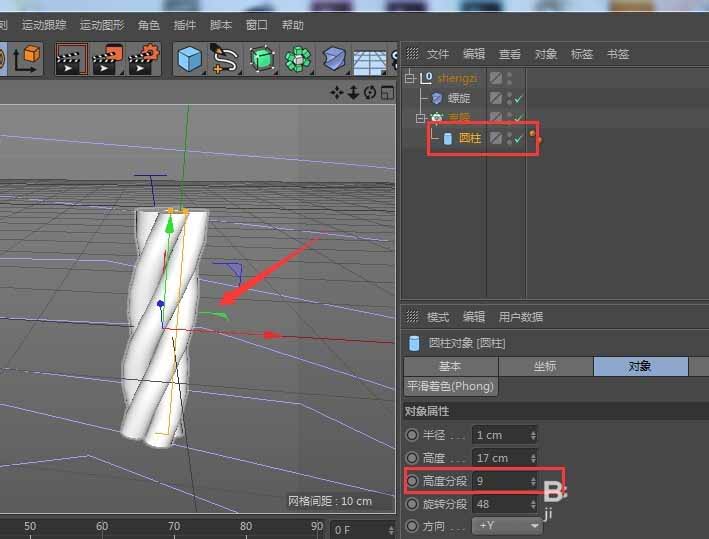Click the 平滑着色(Phong) button
The width and height of the screenshot is (709, 539).
point(451,386)
